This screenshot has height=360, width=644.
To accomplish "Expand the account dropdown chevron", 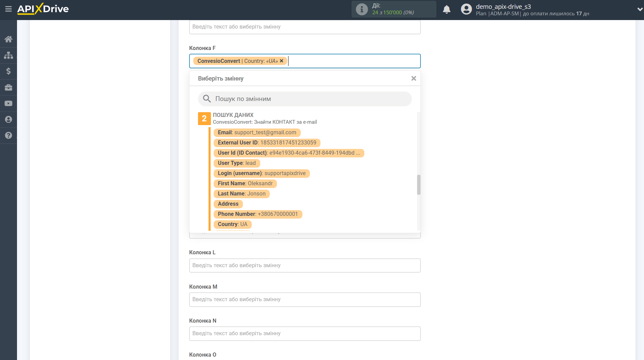I will coord(639,10).
